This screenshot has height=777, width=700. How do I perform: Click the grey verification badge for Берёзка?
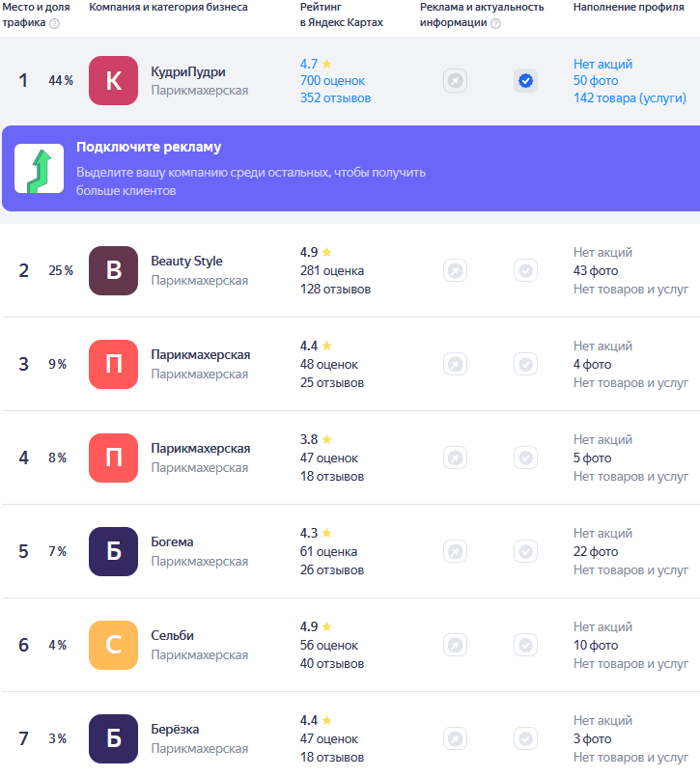pos(525,738)
